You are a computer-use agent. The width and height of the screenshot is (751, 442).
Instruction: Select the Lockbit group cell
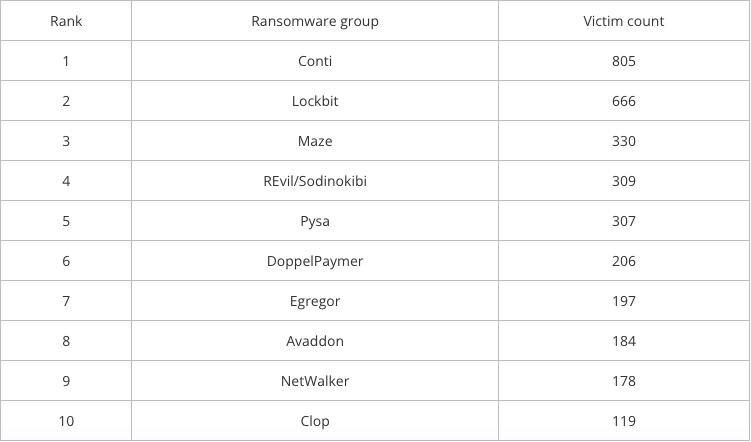click(x=315, y=101)
